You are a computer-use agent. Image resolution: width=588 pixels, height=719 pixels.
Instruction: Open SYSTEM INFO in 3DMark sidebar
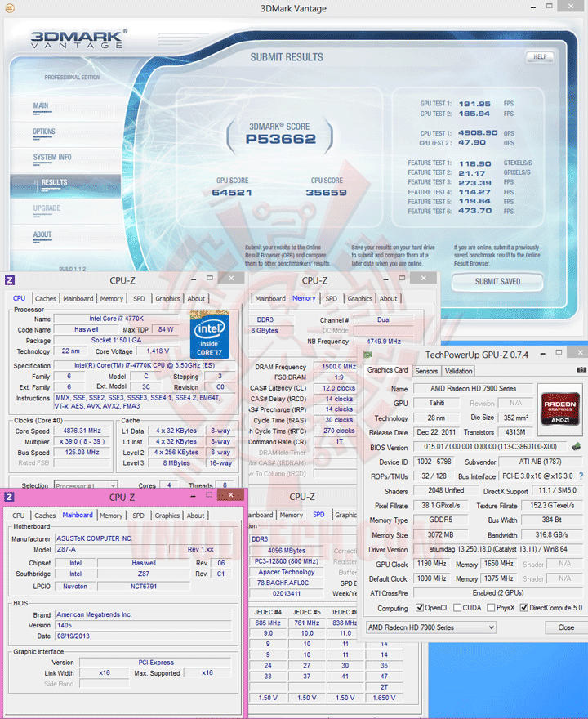[52, 157]
